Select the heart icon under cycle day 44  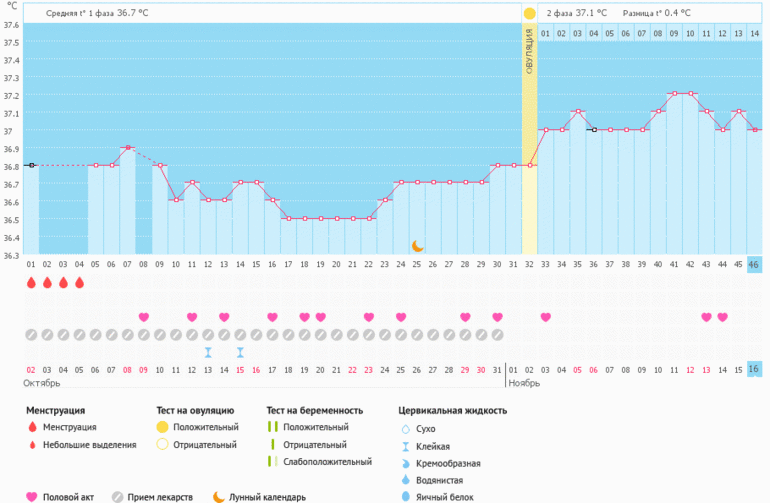click(x=722, y=317)
